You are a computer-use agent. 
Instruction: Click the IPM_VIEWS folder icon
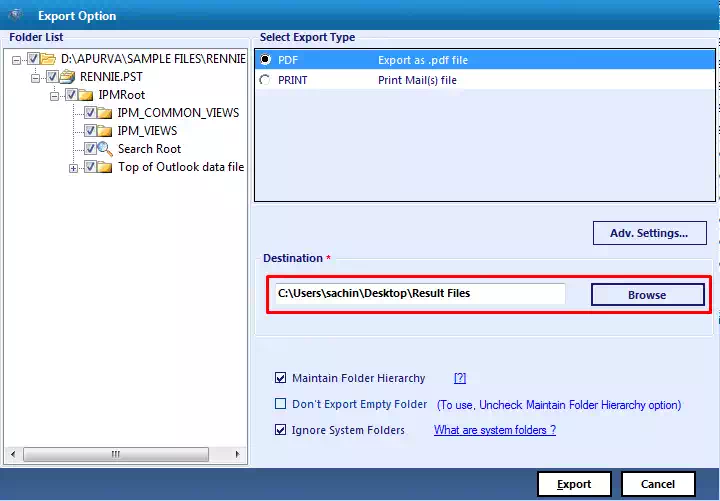point(105,131)
